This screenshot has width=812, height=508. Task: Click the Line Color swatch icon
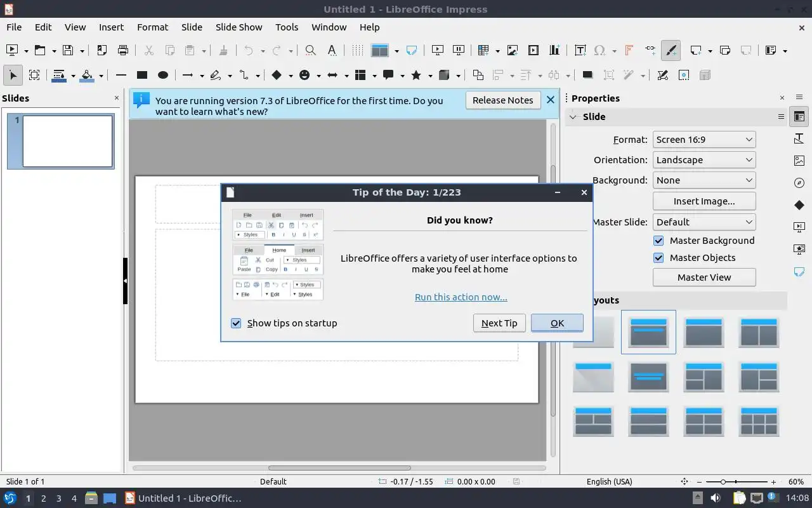(59, 75)
